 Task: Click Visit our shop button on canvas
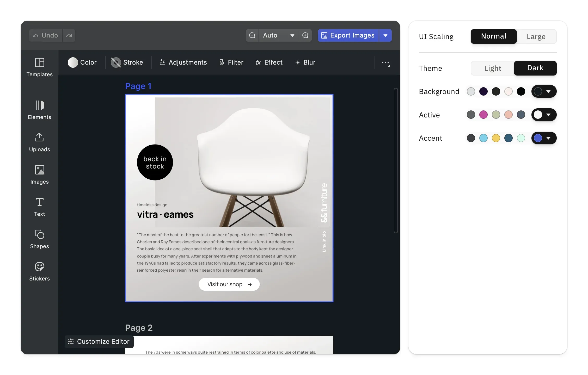pos(229,284)
